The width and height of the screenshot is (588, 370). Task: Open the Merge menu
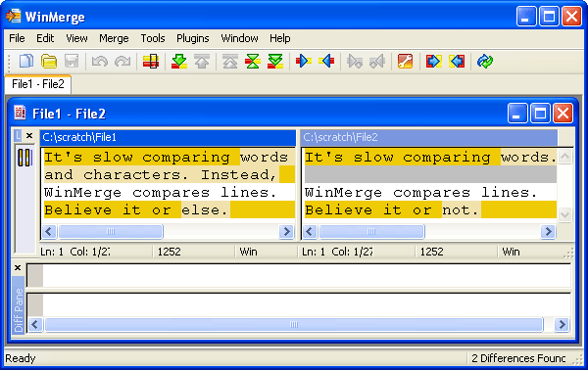pos(114,38)
